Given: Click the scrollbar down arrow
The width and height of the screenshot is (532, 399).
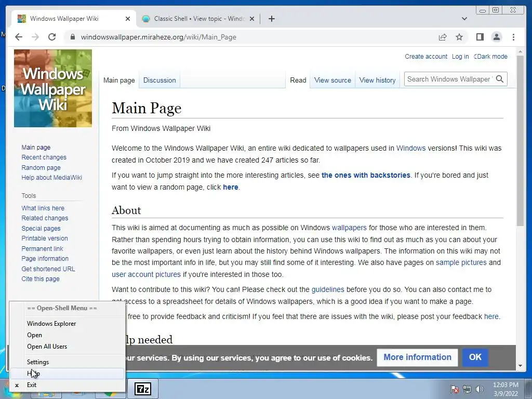Looking at the screenshot, I should (520, 366).
